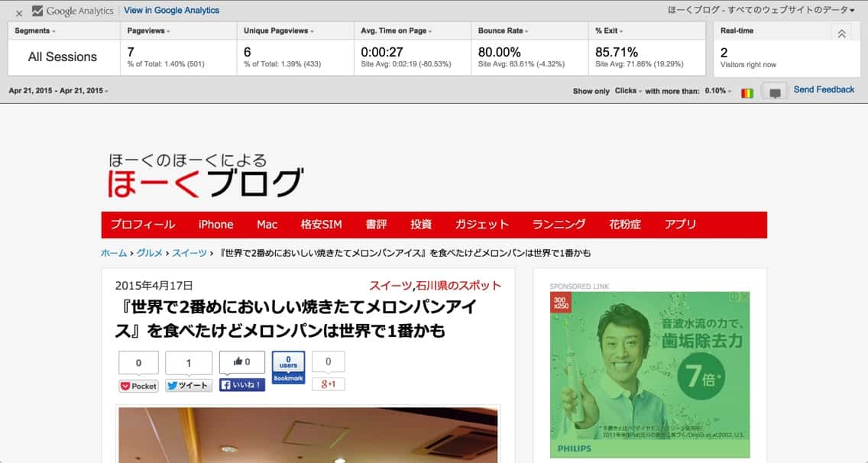
Task: Close the Google Analytics overlay bar
Action: click(x=19, y=13)
